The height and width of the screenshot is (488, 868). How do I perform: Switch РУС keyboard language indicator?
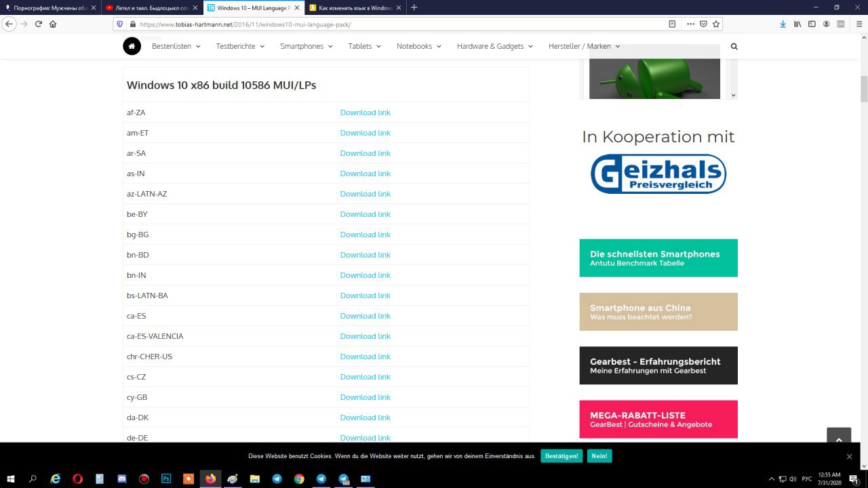click(806, 479)
